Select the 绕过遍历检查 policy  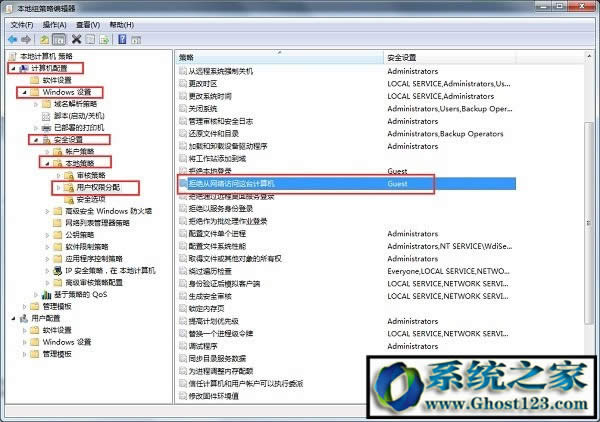(x=210, y=271)
